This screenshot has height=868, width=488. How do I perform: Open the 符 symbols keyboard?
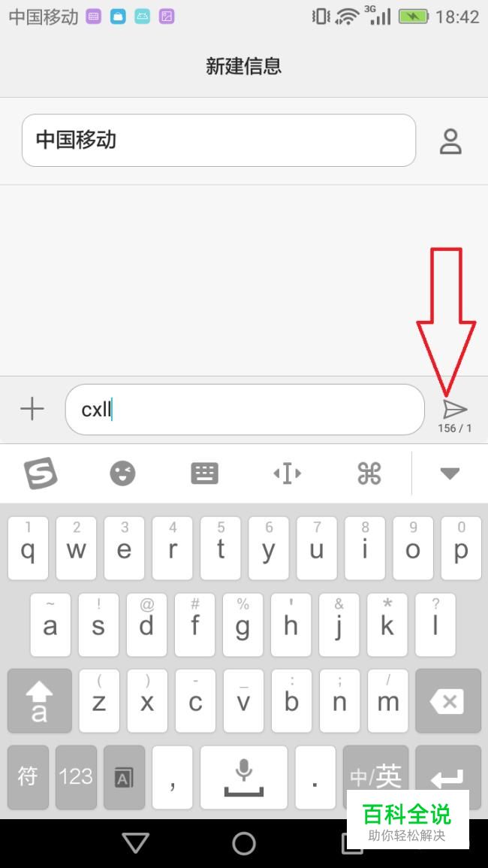click(28, 776)
